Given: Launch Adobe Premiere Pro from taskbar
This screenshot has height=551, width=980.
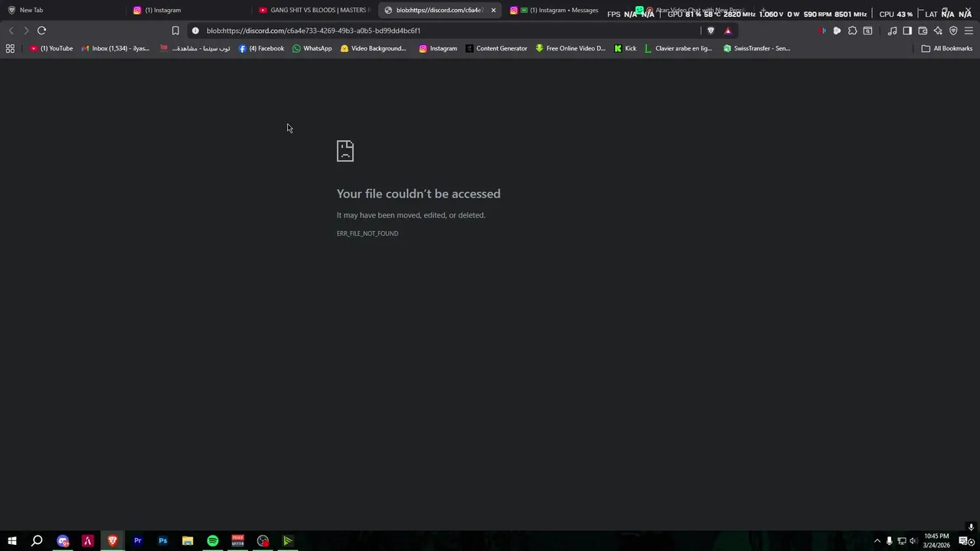Looking at the screenshot, I should pyautogui.click(x=138, y=541).
